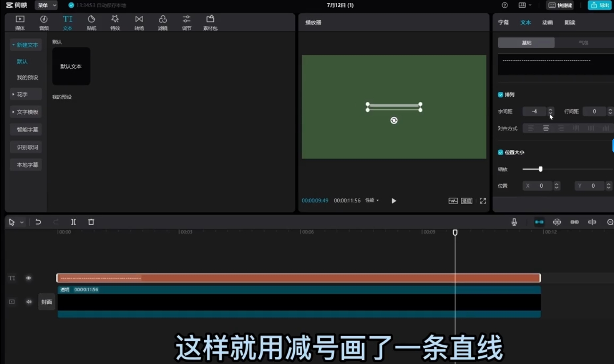This screenshot has width=614, height=364.
Task: Click the split clip tool in timeline toolbar
Action: 73,222
